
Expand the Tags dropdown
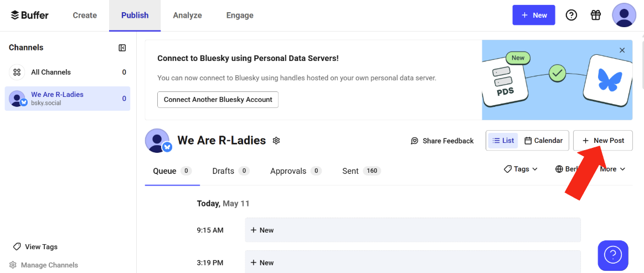pyautogui.click(x=521, y=169)
